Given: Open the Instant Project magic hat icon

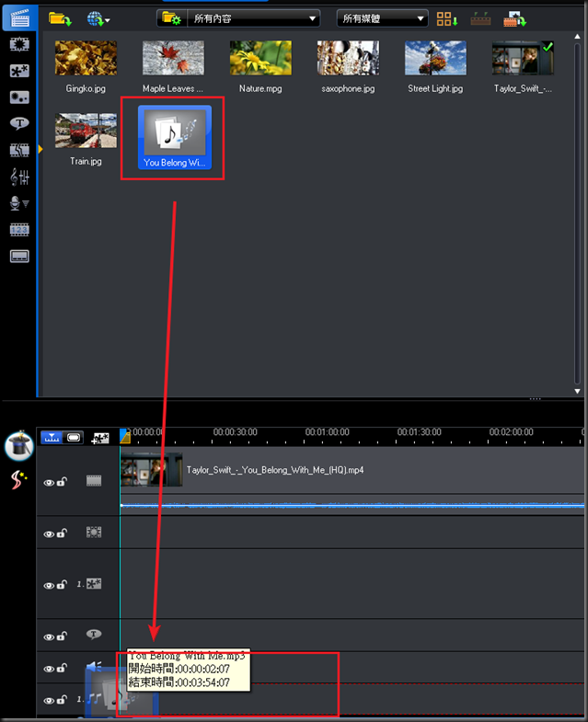Looking at the screenshot, I should click(19, 446).
